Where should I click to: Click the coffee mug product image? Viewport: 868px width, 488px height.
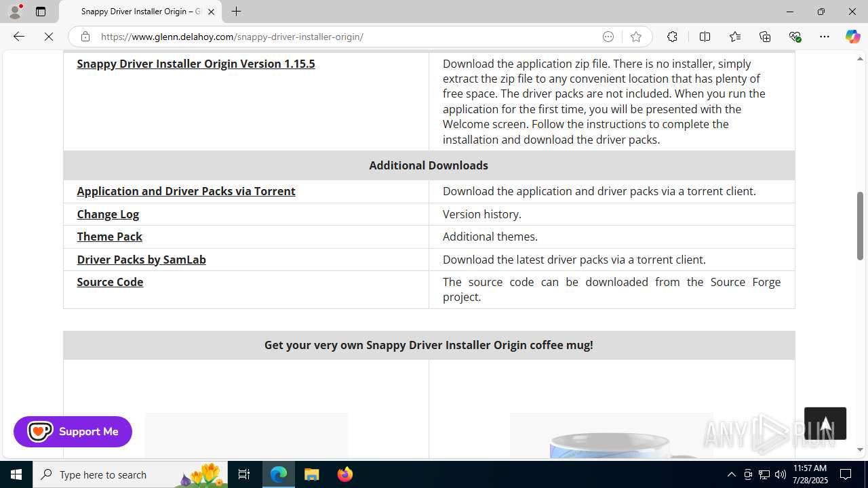(x=610, y=436)
